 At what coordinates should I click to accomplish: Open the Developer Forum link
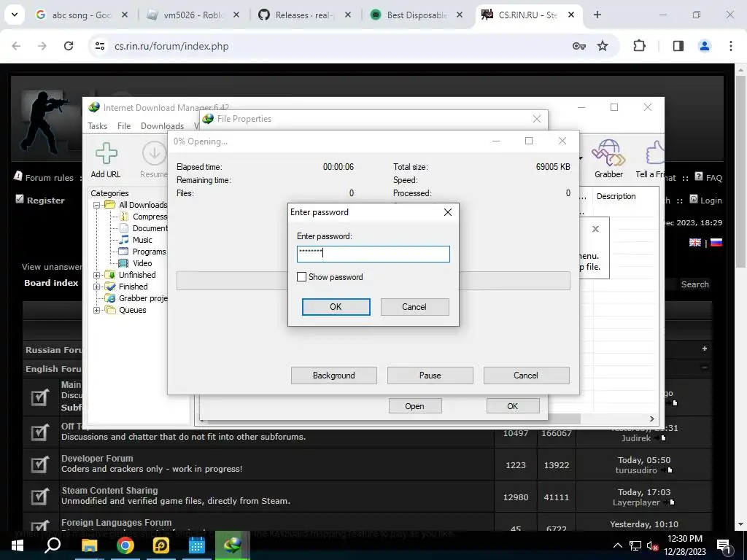point(97,458)
